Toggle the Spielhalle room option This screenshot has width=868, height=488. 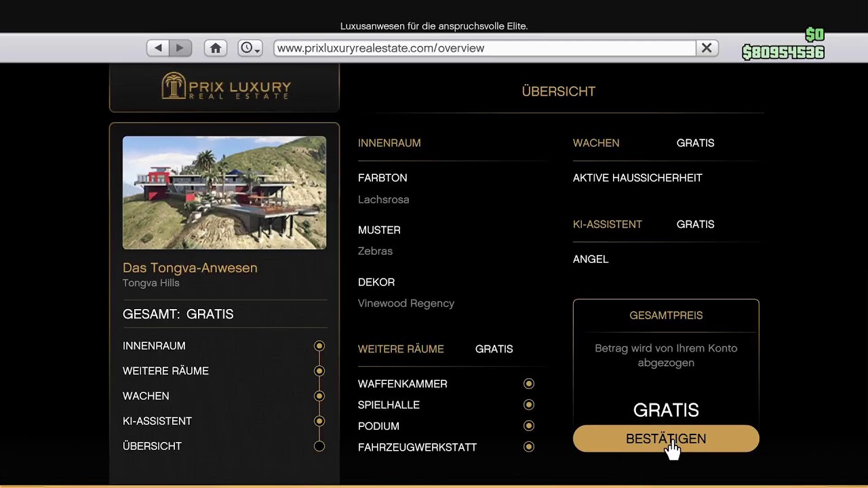(529, 405)
